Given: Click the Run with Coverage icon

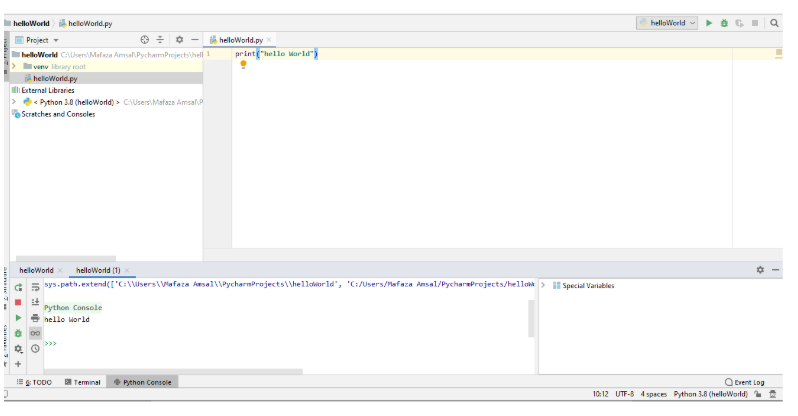Looking at the screenshot, I should coord(739,23).
